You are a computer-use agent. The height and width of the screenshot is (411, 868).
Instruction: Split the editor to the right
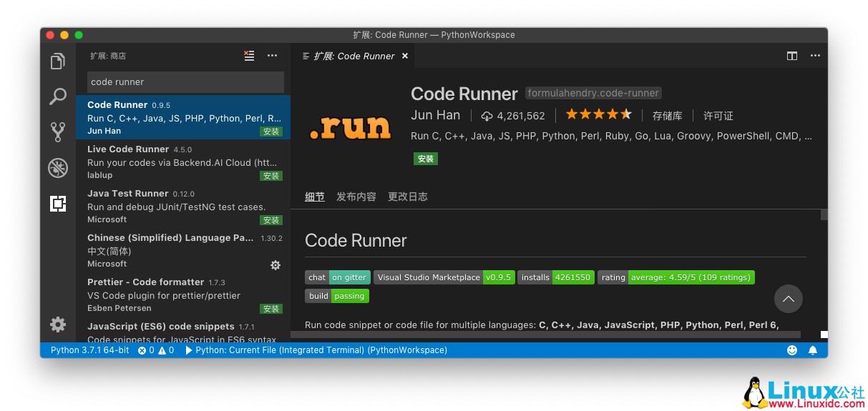click(792, 56)
